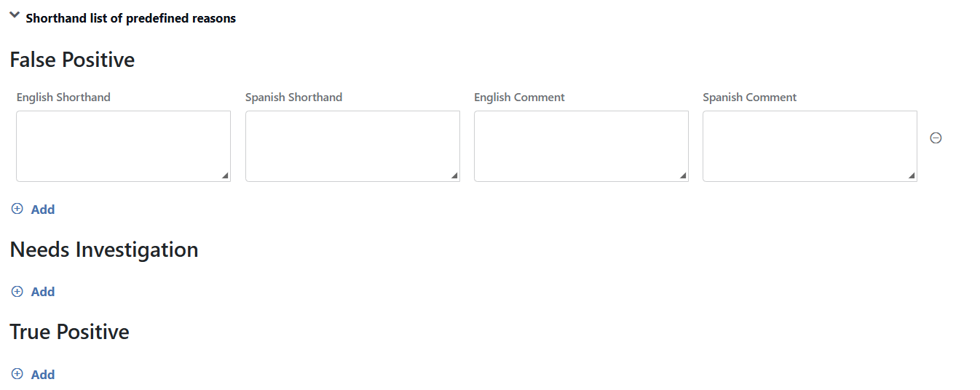Focus the Spanish Comment text box
This screenshot has width=980, height=390.
[x=810, y=146]
